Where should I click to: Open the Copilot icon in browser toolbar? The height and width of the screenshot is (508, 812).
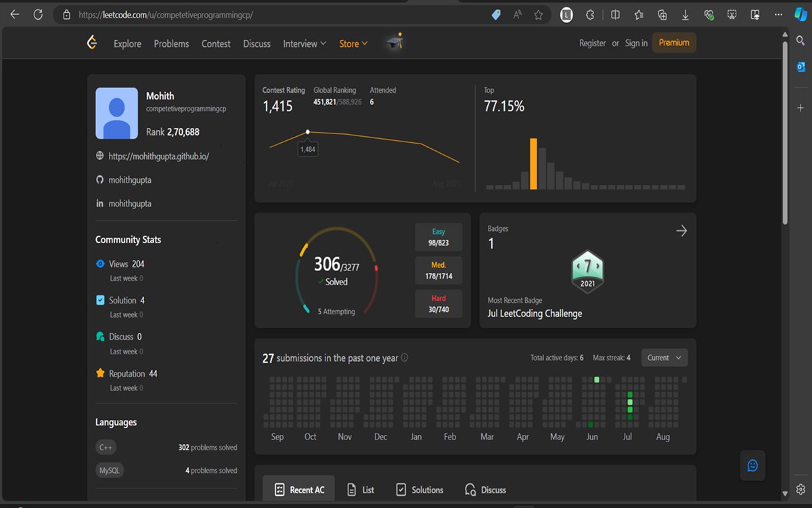tap(801, 14)
